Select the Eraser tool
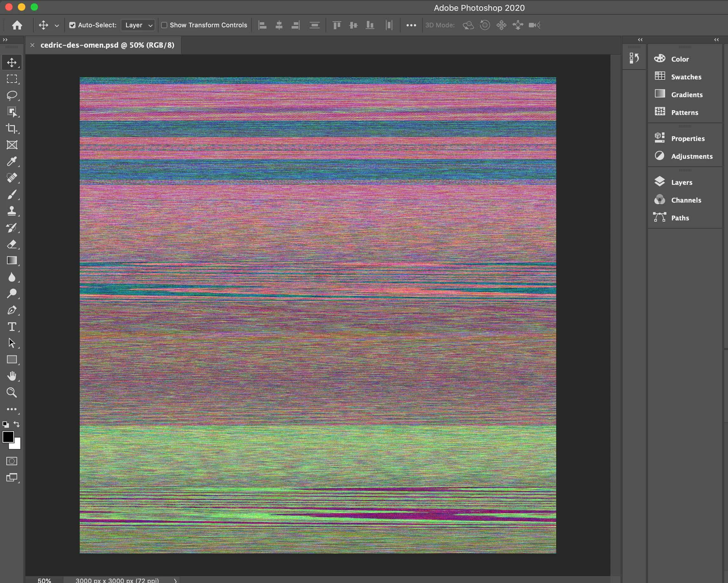The height and width of the screenshot is (583, 728). [x=12, y=244]
